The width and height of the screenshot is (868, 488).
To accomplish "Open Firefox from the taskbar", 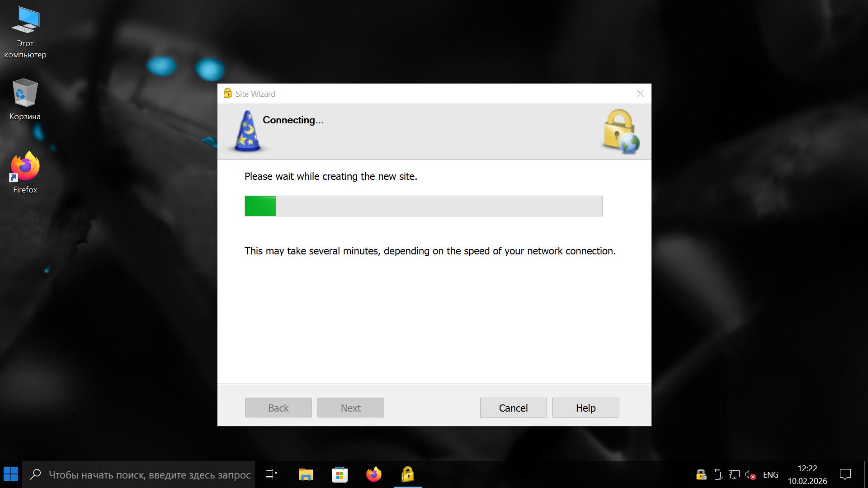I will 373,474.
